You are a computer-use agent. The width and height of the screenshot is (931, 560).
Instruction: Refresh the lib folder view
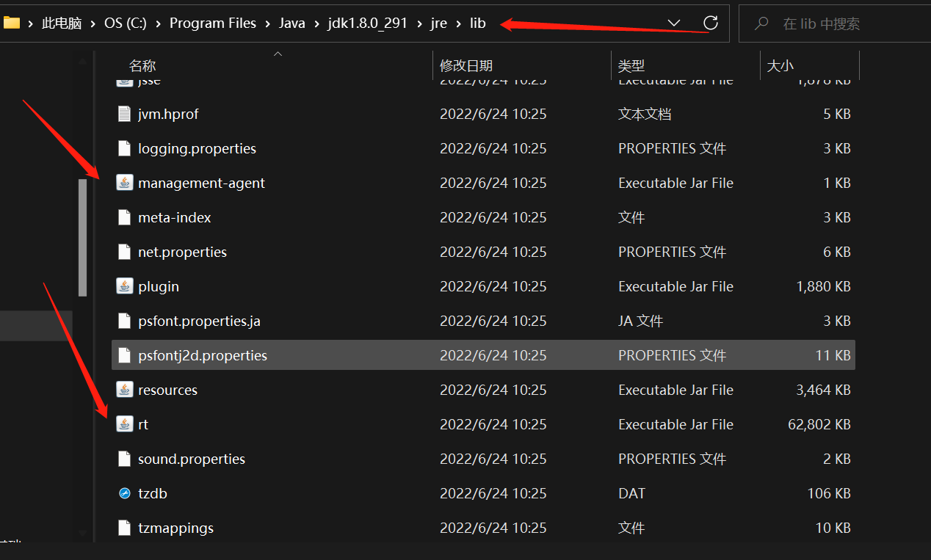[x=710, y=23]
